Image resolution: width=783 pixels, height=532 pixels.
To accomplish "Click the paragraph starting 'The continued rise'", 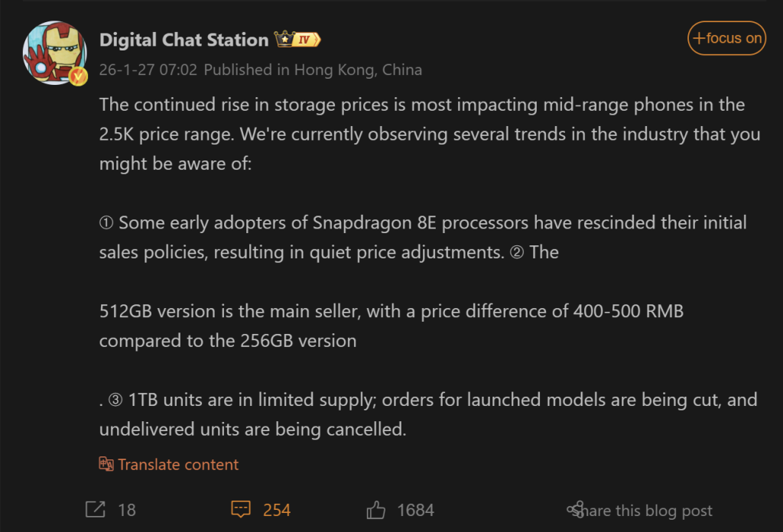I will click(x=430, y=135).
